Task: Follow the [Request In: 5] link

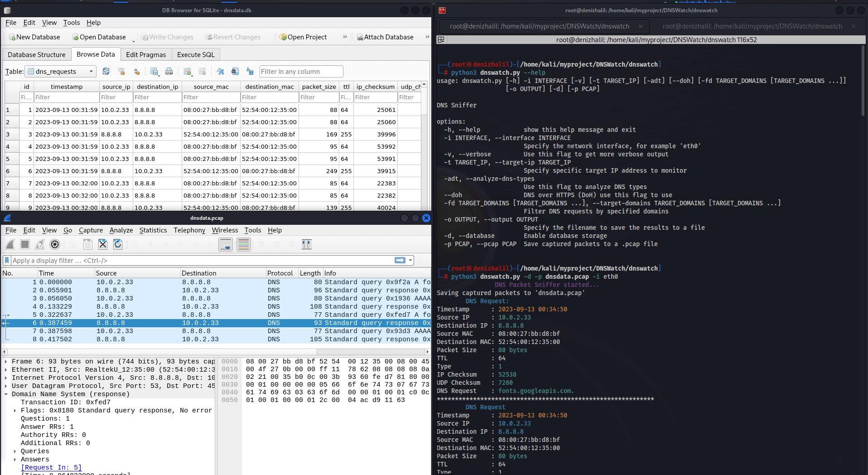Action: click(x=51, y=468)
